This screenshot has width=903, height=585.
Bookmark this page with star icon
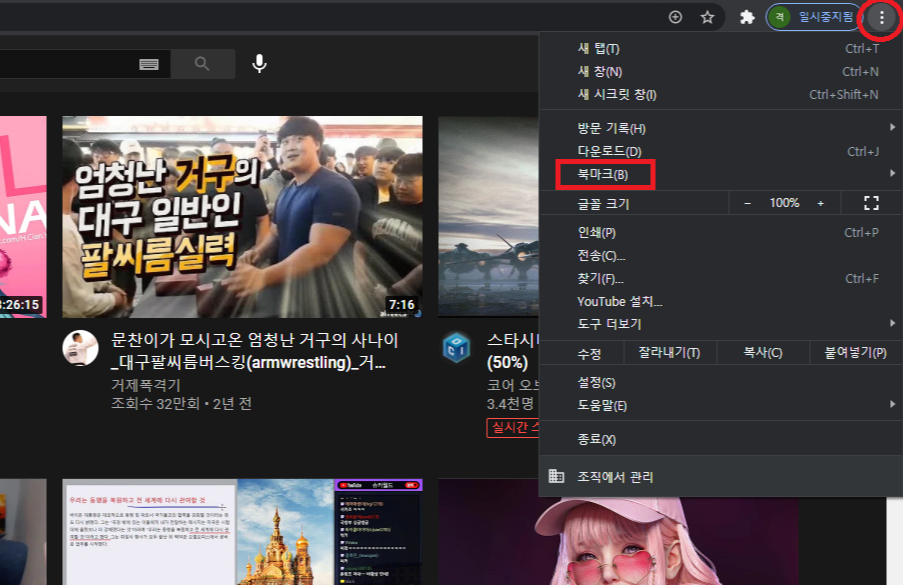pos(707,17)
